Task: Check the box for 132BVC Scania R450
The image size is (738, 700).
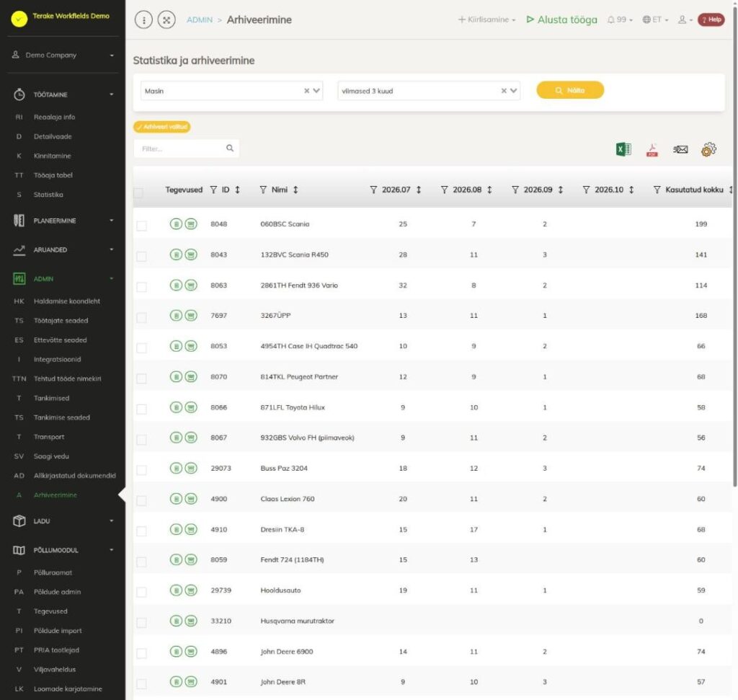Action: (141, 256)
